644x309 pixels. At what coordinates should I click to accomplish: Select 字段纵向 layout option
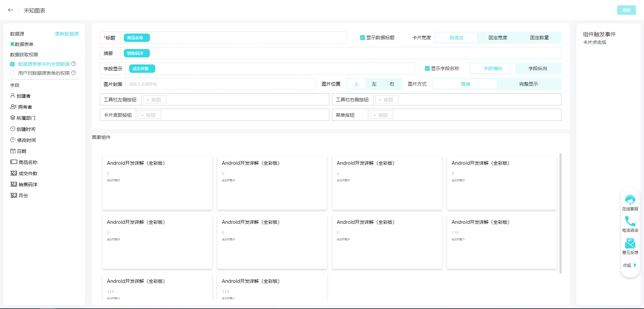(538, 68)
